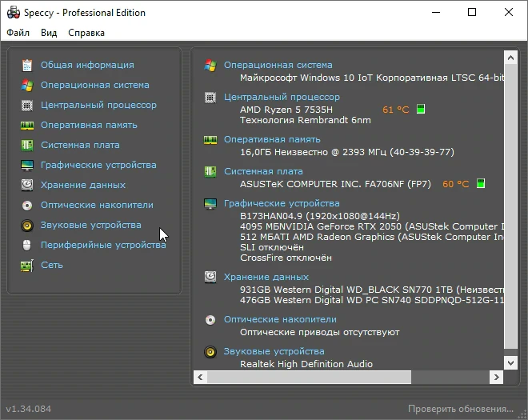
Task: Click motherboard temperature value 60 °C
Action: (456, 184)
